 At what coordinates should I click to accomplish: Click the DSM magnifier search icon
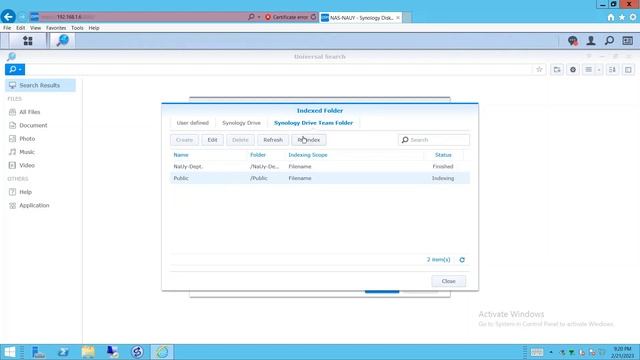pos(609,40)
